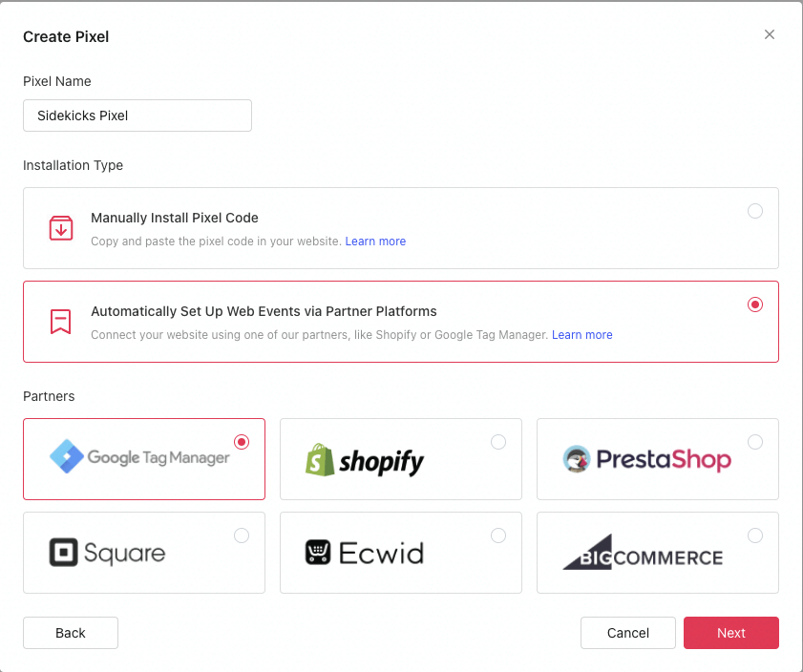The image size is (803, 672).
Task: Open Learn more link for partner platforms
Action: [x=581, y=335]
